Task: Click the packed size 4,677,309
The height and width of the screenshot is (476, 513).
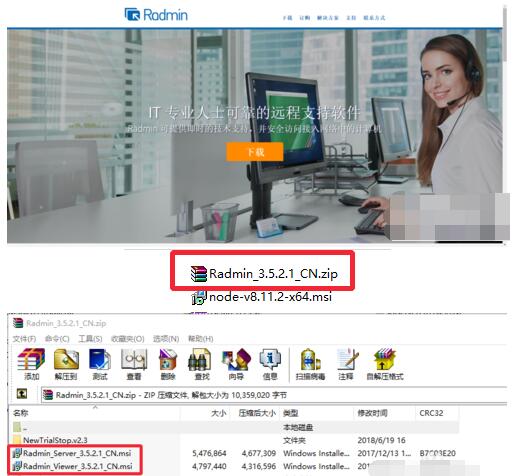Action: coord(259,453)
